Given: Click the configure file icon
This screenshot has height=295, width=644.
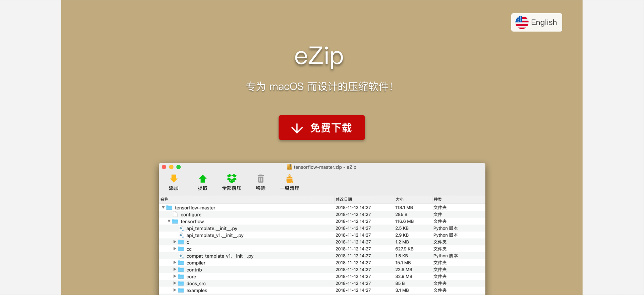Looking at the screenshot, I should [x=175, y=215].
